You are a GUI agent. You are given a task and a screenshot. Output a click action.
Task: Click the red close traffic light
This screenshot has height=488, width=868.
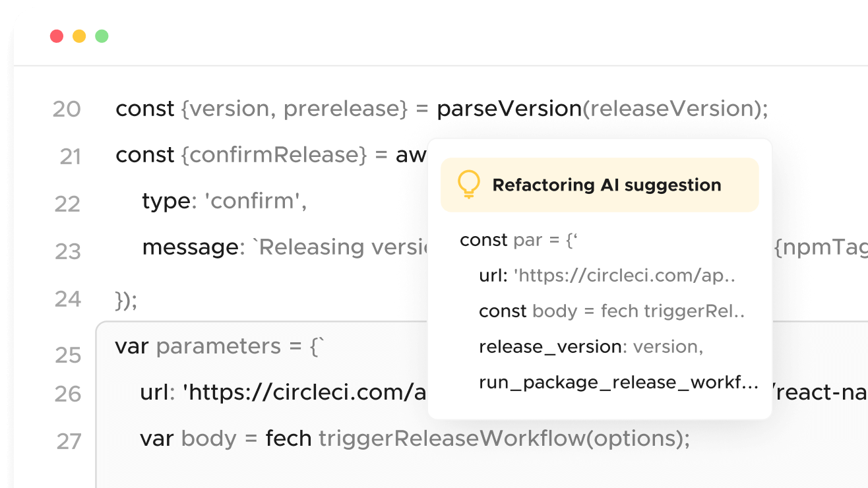[x=56, y=36]
